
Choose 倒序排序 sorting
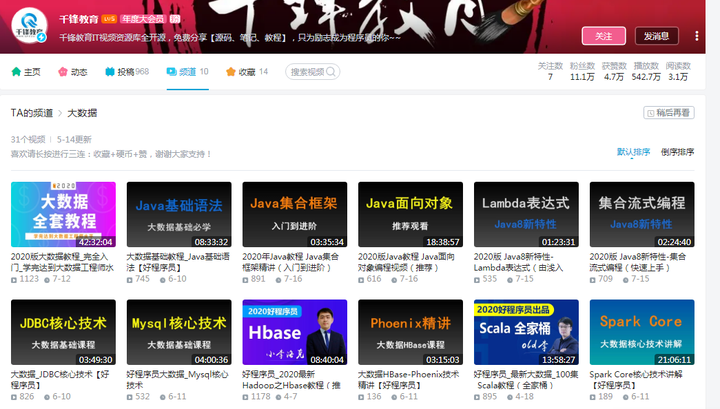click(677, 152)
